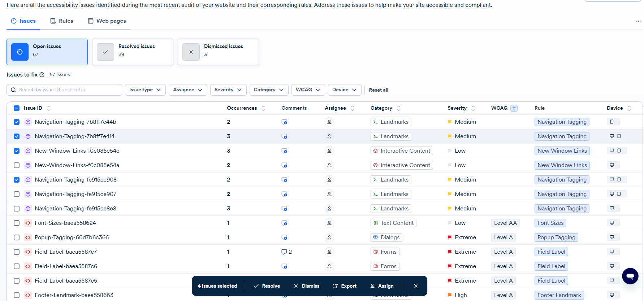Screen dimensions: 644x301
Task: Open the chat support bubble
Action: tap(630, 276)
